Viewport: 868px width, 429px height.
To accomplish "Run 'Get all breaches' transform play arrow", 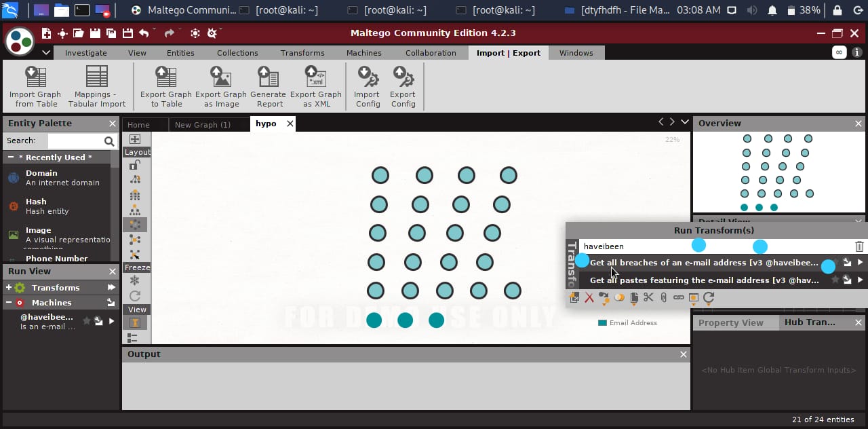I will [x=860, y=262].
